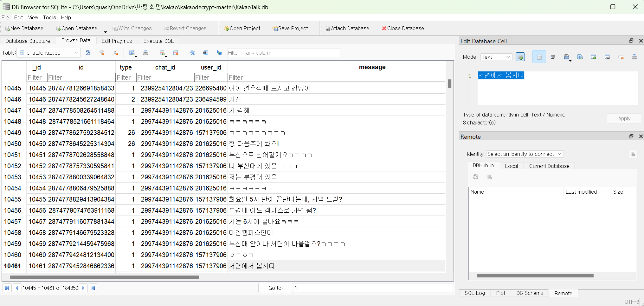The height and width of the screenshot is (306, 644).
Task: Open the cell editor's Open in application icon
Action: point(566,57)
